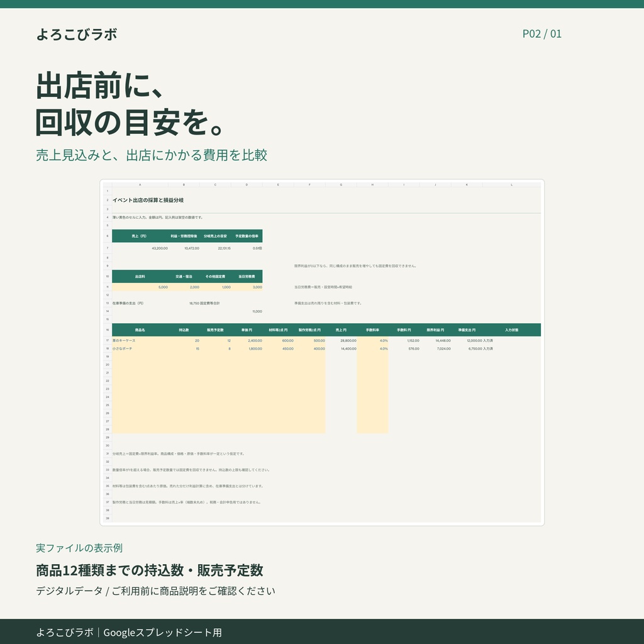This screenshot has height=644, width=644.
Task: Click the footer よろこびラボ｜Googleスプレッドシート用
Action: pos(129,632)
